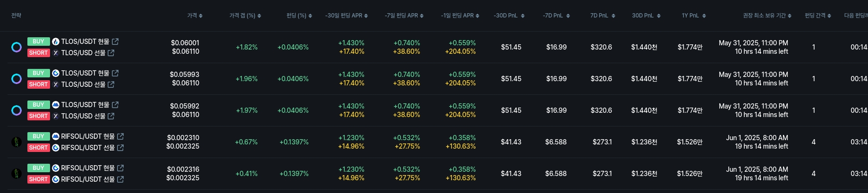Screen dimensions: 868x193
Task: Click the sort arrows beside -7일 펀딩 APR
Action: (x=422, y=16)
